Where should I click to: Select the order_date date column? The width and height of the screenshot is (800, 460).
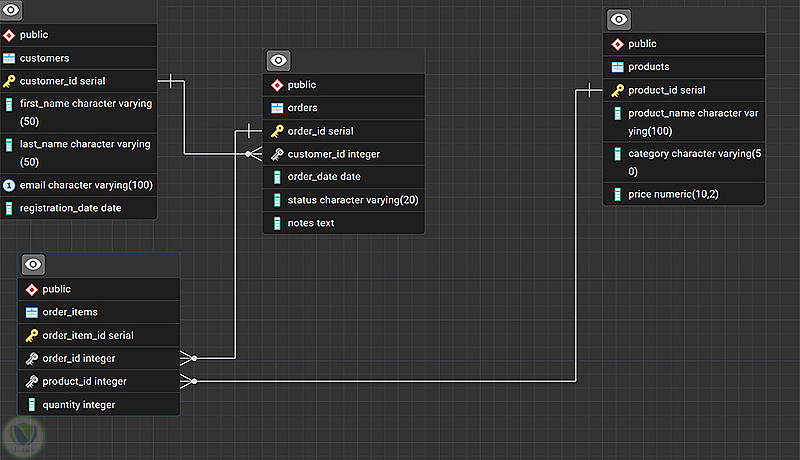click(x=344, y=177)
